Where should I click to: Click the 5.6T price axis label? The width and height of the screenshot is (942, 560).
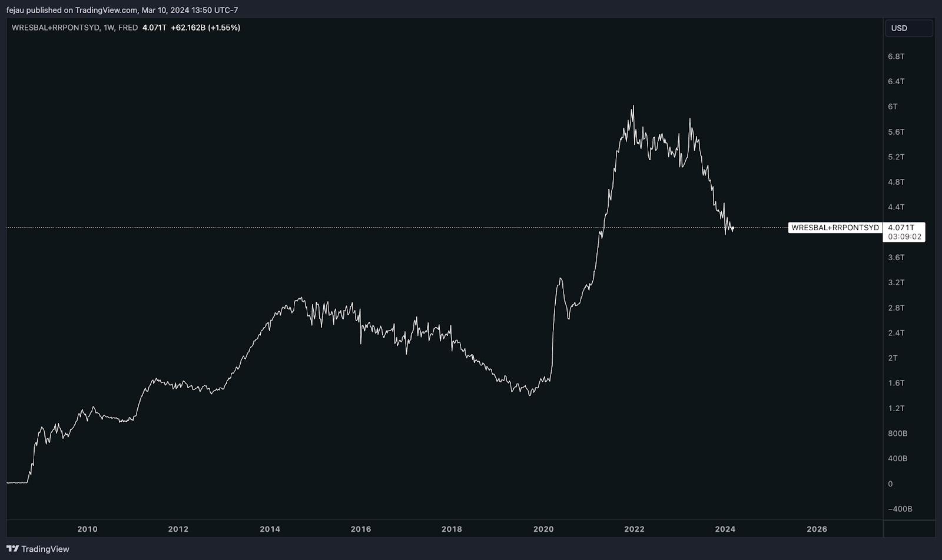click(x=896, y=132)
